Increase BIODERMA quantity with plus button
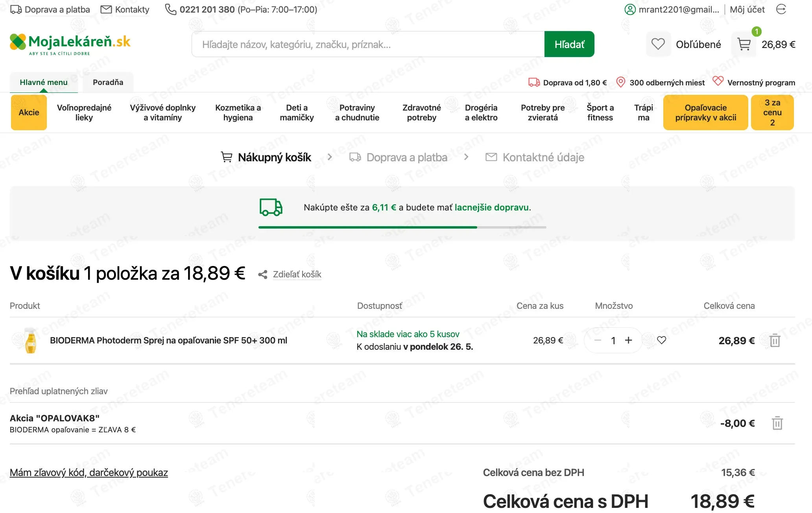Image resolution: width=812 pixels, height=513 pixels. coord(629,340)
